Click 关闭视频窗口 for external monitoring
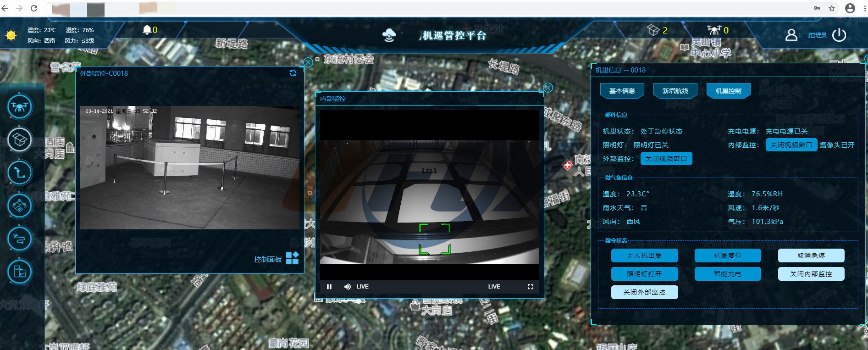Image resolution: width=868 pixels, height=350 pixels. click(666, 159)
